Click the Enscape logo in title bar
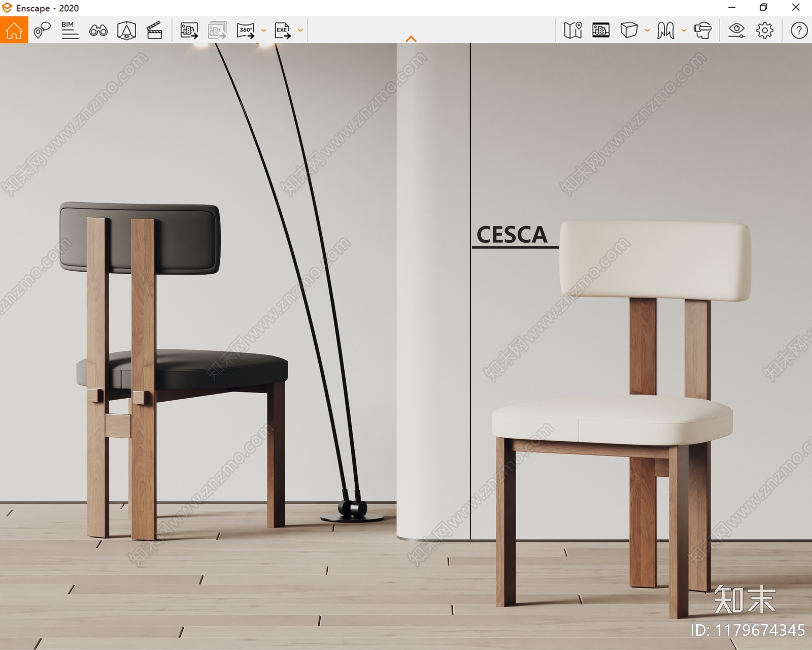 7,8
